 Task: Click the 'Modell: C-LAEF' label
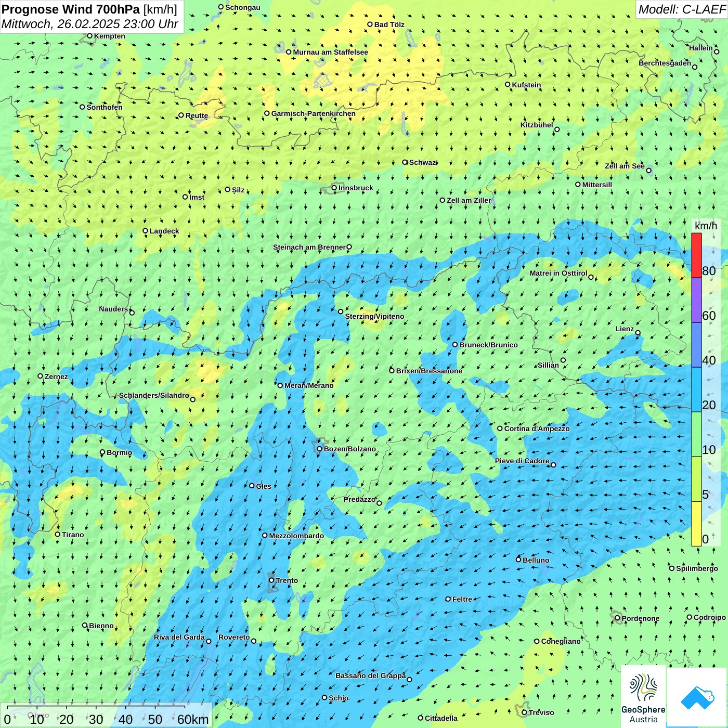(x=682, y=9)
